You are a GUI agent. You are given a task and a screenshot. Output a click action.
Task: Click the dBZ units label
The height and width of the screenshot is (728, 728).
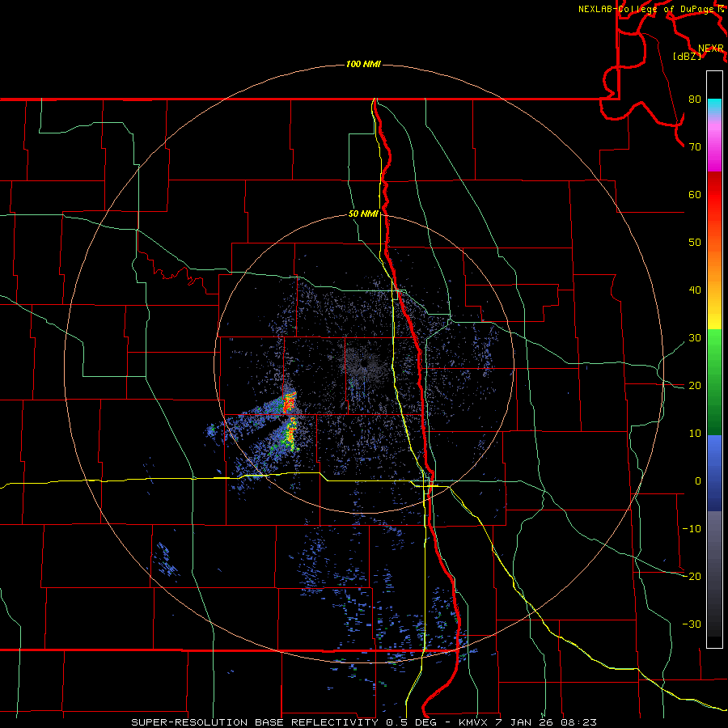[x=687, y=57]
